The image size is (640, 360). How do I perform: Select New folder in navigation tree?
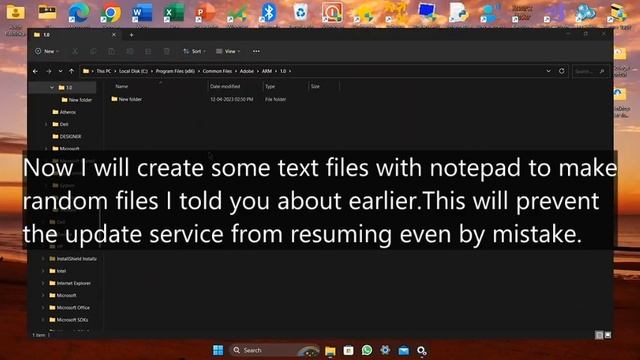point(77,100)
